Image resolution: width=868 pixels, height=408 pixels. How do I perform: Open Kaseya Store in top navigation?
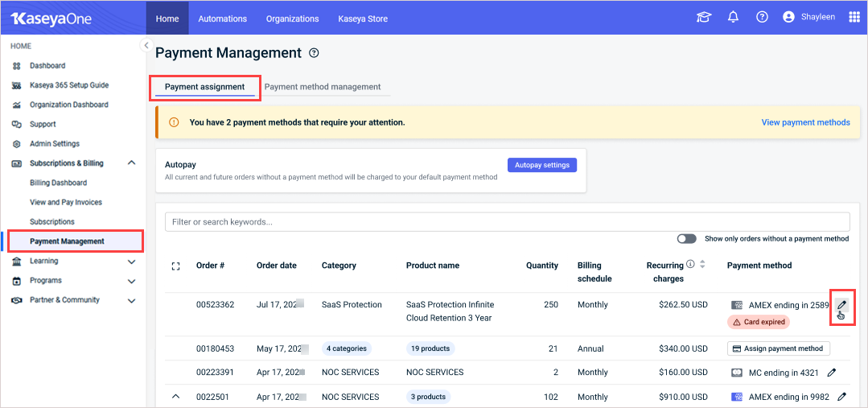(363, 19)
